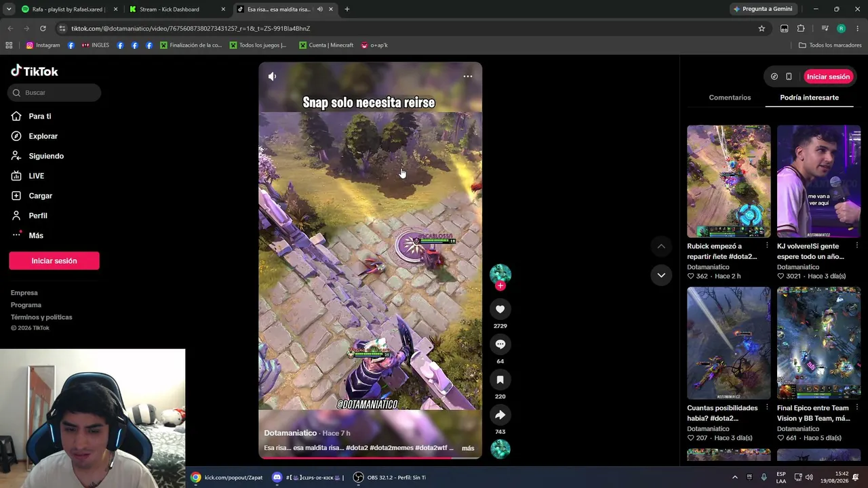868x488 pixels.
Task: Open options for the Rubick video card
Action: pos(767,246)
